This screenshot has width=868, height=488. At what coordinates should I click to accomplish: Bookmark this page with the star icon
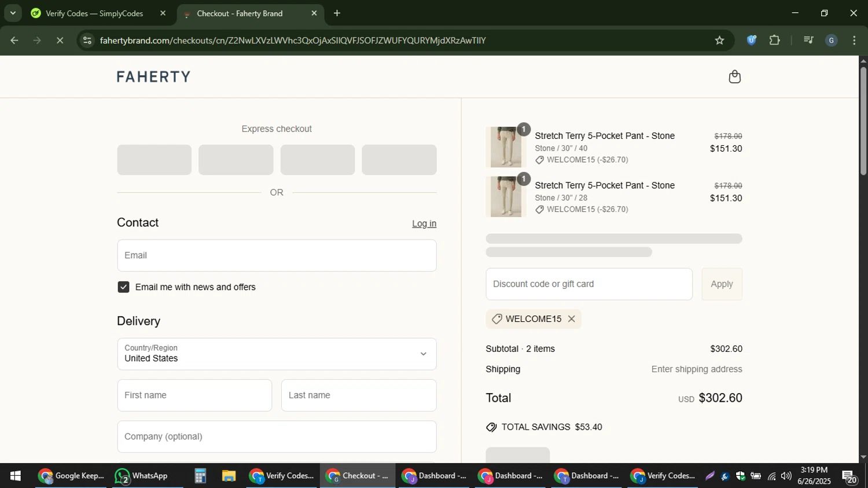tap(719, 41)
